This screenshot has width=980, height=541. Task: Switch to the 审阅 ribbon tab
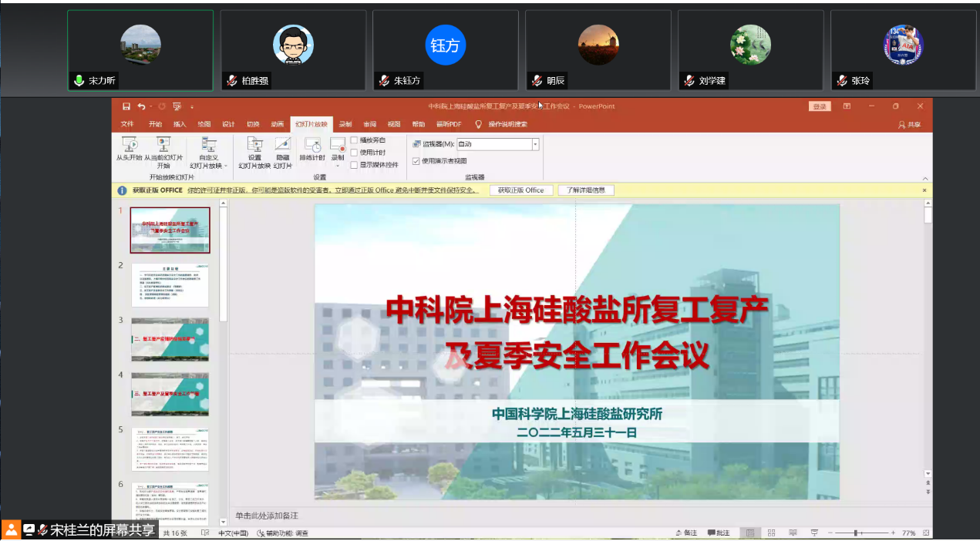point(369,124)
